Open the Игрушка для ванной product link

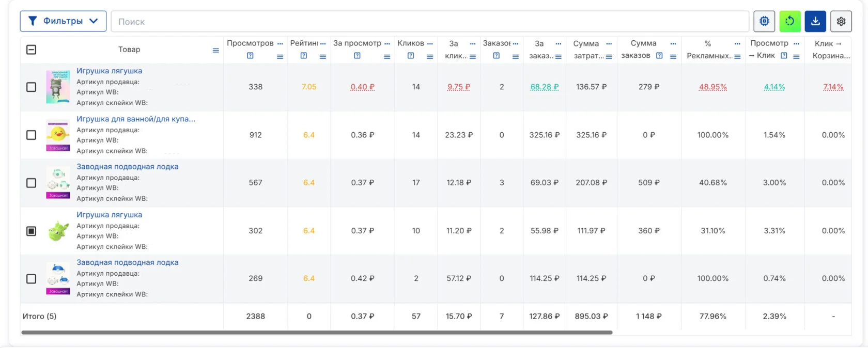[136, 119]
